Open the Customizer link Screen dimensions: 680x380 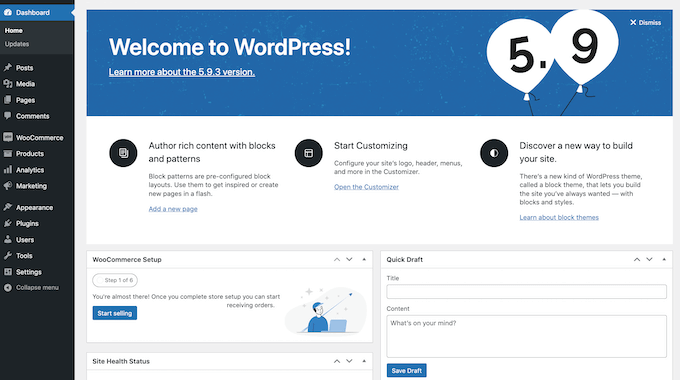(366, 187)
